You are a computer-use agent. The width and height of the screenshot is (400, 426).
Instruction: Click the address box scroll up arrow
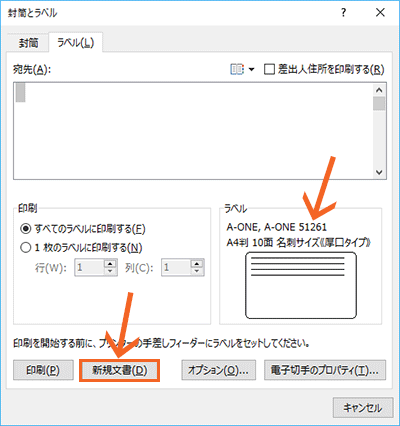click(379, 90)
